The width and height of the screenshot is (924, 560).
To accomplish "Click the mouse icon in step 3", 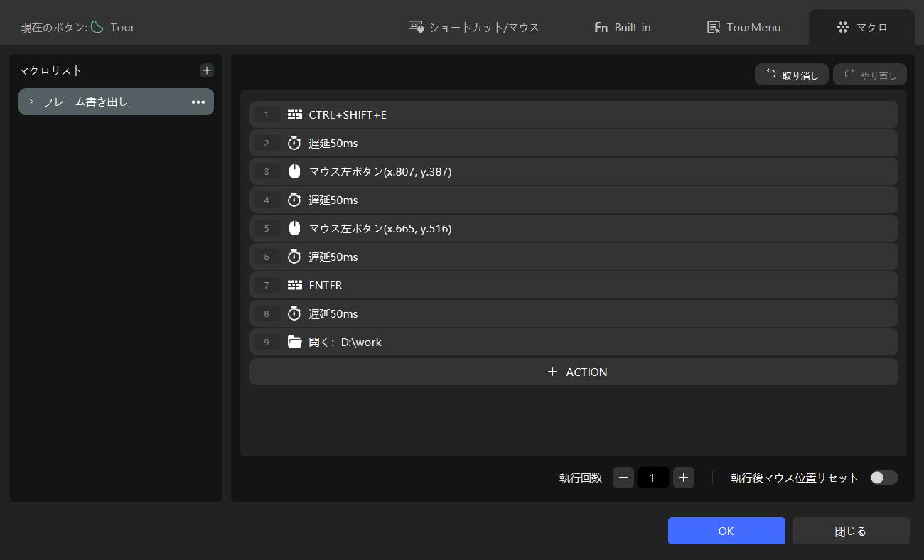I will coord(294,171).
